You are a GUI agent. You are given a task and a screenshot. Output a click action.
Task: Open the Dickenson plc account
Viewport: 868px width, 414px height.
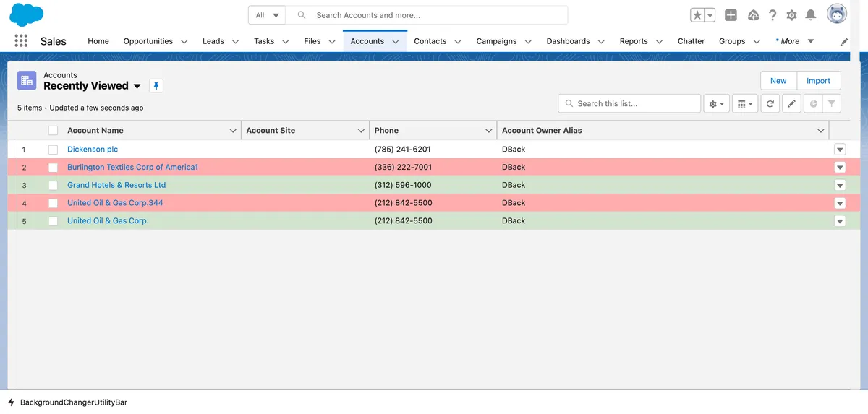click(93, 150)
